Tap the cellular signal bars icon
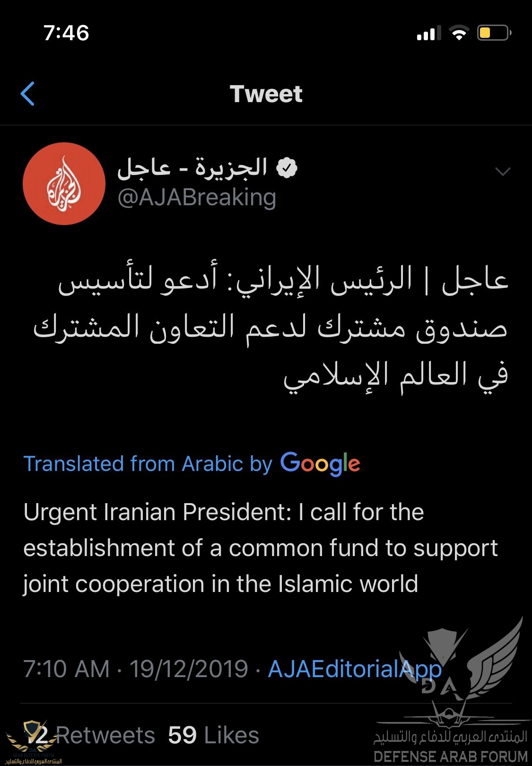This screenshot has height=766, width=532. pos(428,33)
